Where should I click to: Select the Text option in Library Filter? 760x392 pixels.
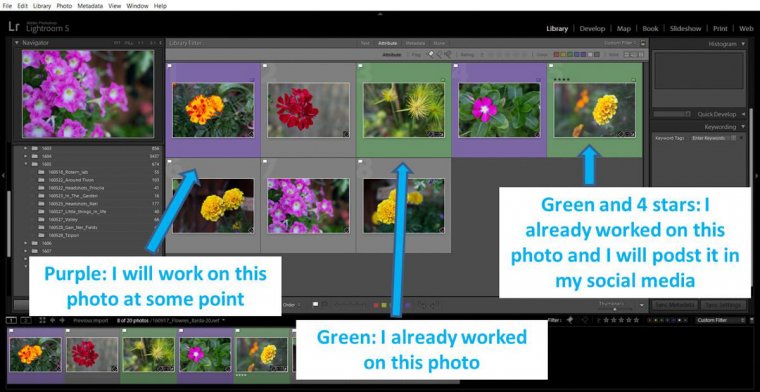(x=364, y=43)
